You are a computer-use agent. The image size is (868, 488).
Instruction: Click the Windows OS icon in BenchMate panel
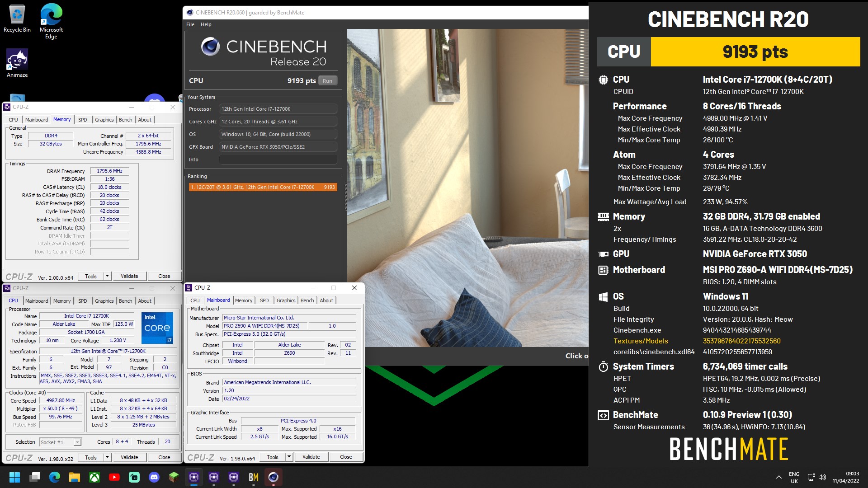pyautogui.click(x=603, y=297)
